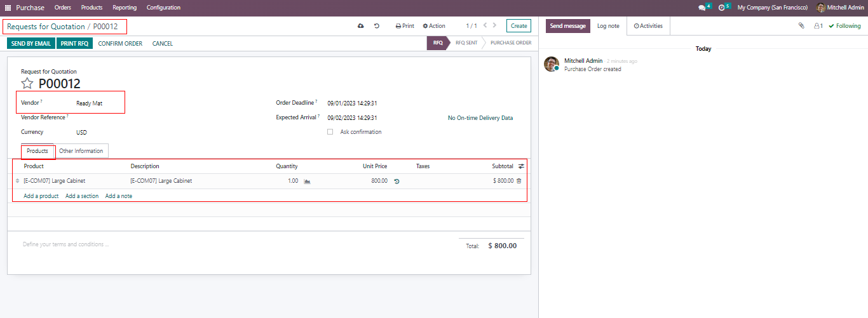Open the Mitchell Admin user menu
The width and height of the screenshot is (868, 318).
[840, 8]
